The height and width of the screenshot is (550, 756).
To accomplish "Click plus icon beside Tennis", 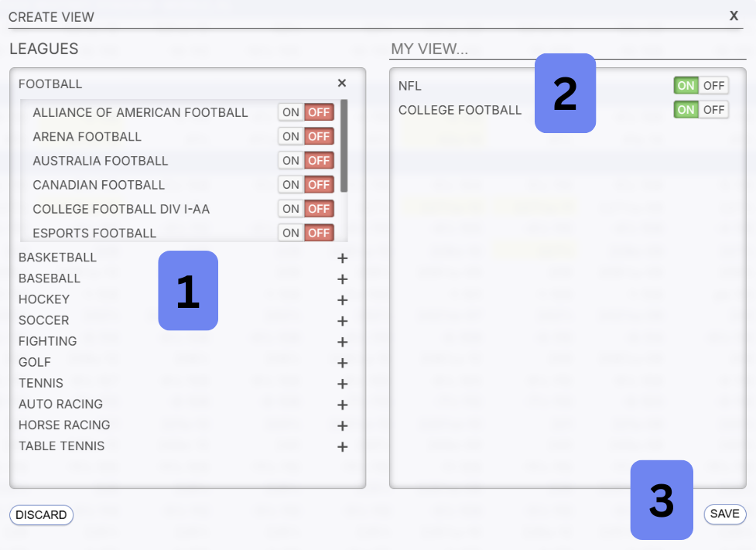I will click(342, 384).
